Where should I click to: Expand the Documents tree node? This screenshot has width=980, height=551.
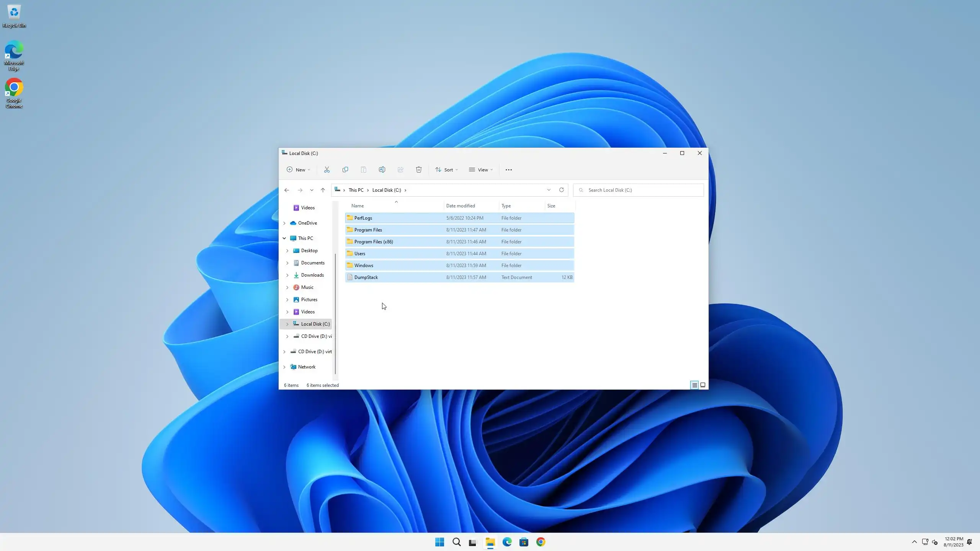(287, 263)
